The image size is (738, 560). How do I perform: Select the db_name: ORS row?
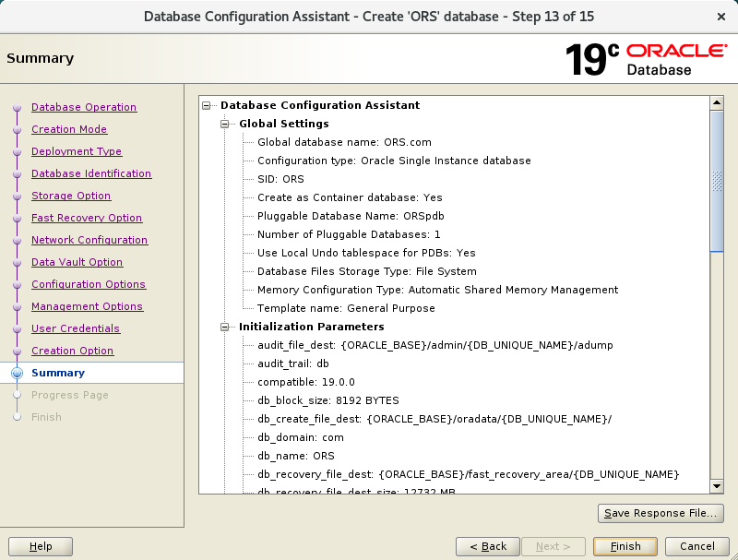(295, 456)
